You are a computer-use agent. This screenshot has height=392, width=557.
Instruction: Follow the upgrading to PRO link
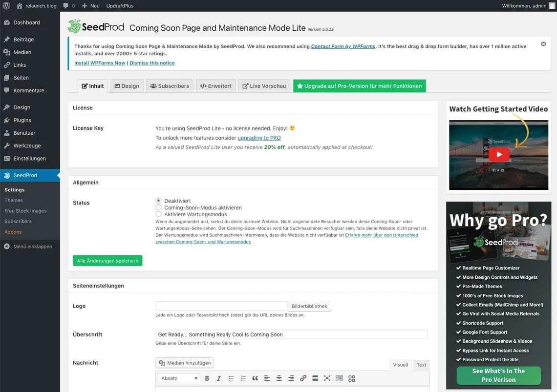tap(259, 138)
